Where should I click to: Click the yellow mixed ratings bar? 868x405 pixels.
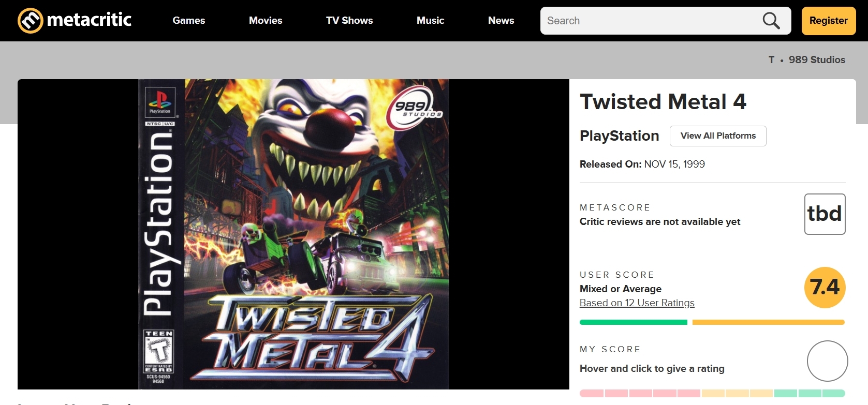[768, 322]
